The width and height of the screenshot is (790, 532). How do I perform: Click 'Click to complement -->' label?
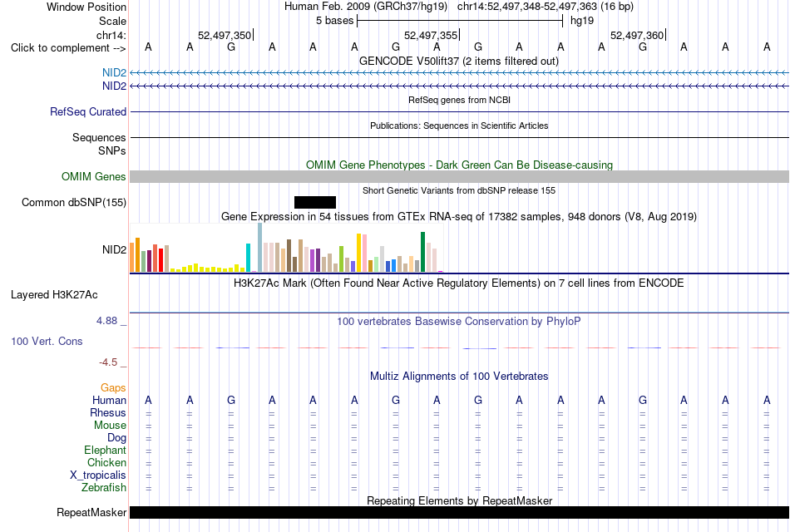click(68, 48)
